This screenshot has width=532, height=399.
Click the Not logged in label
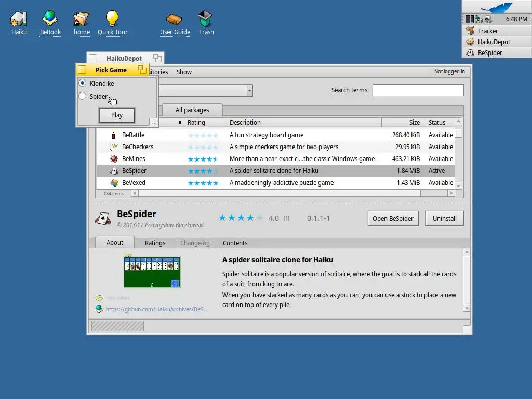[x=449, y=71]
